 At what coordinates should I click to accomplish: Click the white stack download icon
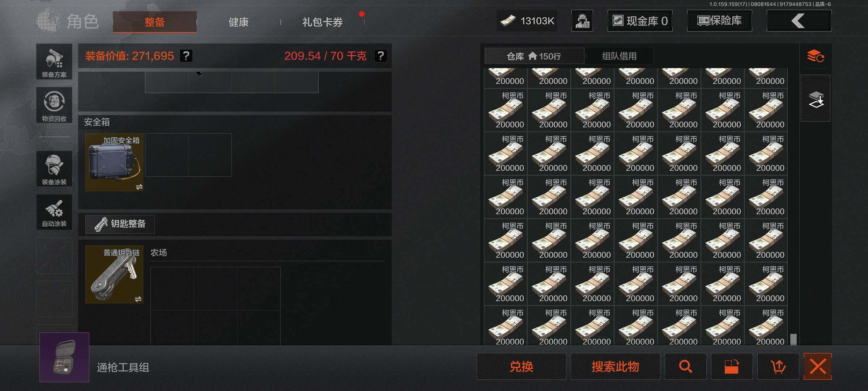(816, 99)
